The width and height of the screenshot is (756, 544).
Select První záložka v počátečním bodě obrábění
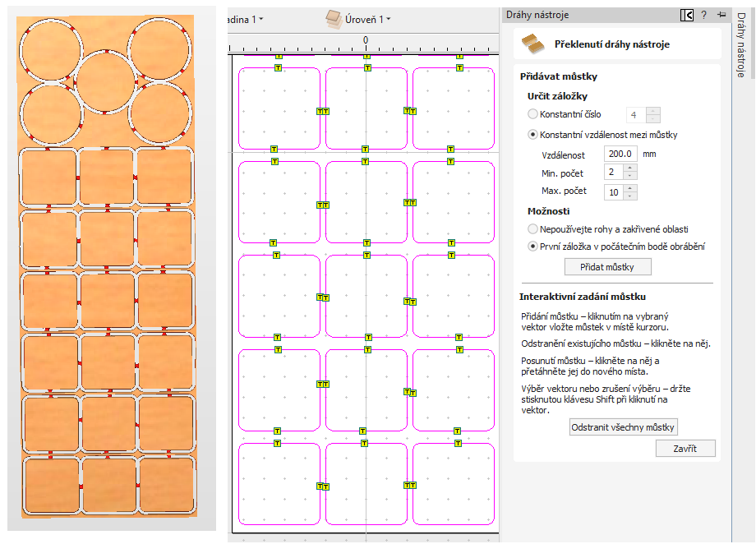click(x=533, y=246)
